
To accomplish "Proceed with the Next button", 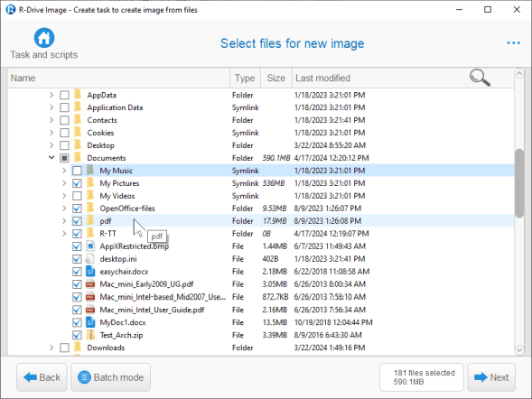I will click(x=491, y=377).
